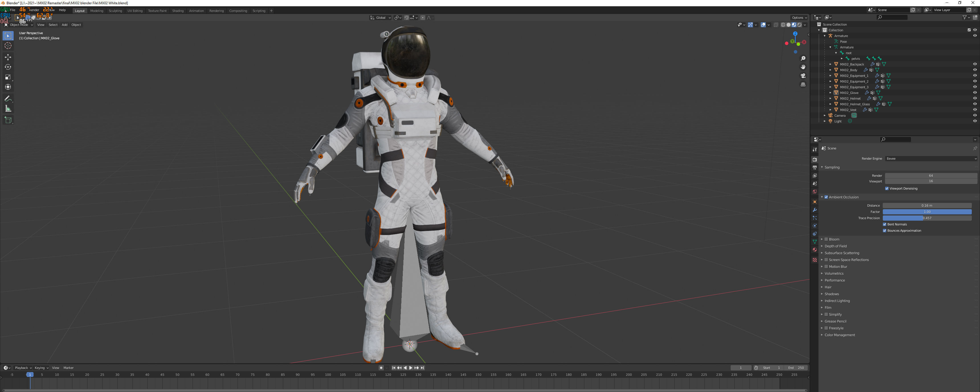Expand the MX02_Helmet tree item
Viewport: 980px width, 392px height.
(x=830, y=98)
